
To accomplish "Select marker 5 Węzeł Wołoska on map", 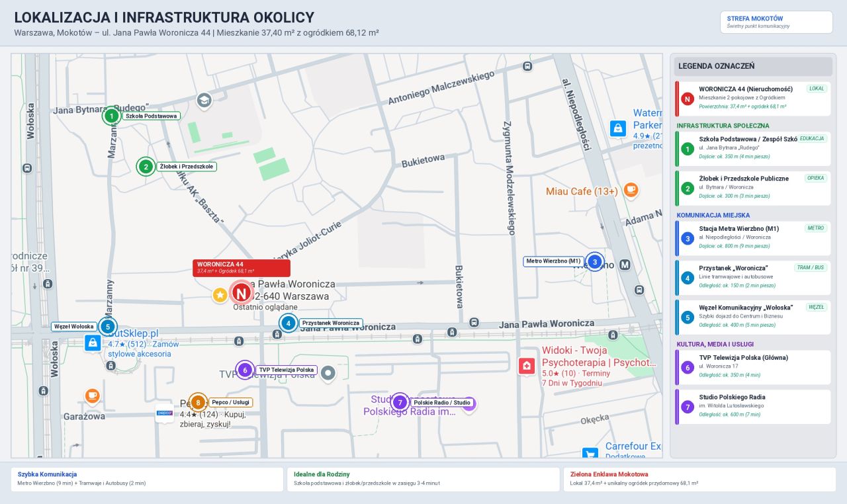I will tap(108, 327).
